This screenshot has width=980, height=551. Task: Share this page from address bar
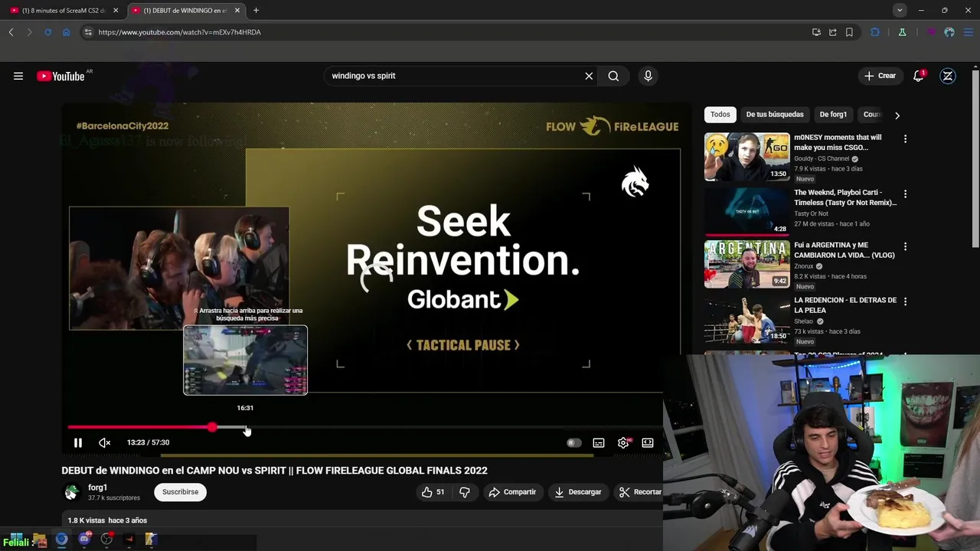click(x=833, y=32)
